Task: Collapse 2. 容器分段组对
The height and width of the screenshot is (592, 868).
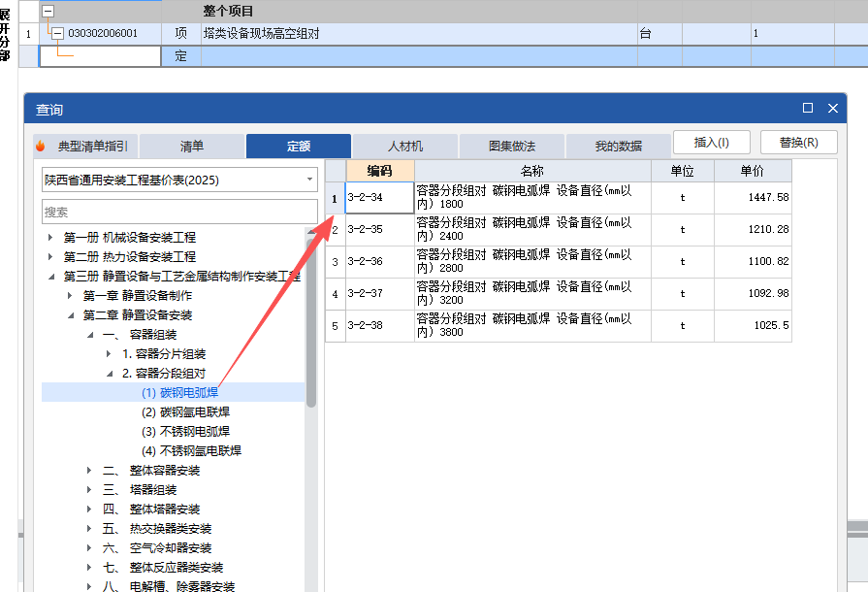Action: click(x=110, y=374)
